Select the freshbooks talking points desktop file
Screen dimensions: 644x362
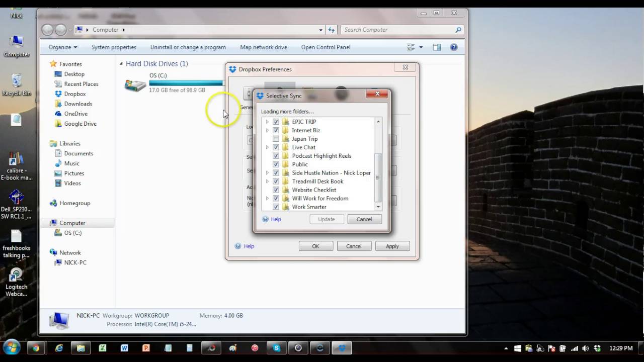tap(17, 244)
